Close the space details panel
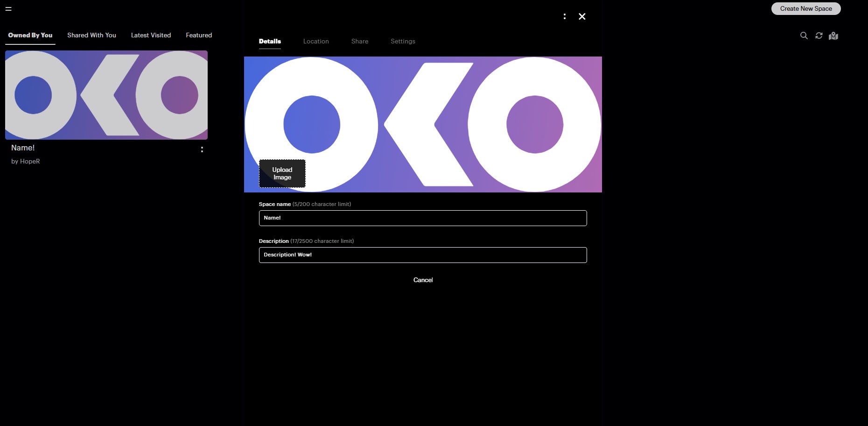 [x=582, y=16]
